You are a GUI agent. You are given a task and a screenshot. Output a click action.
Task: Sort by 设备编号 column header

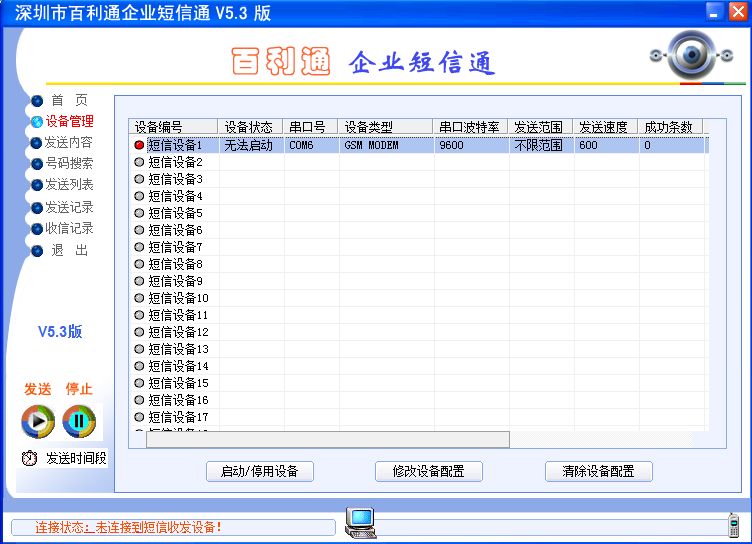(x=173, y=127)
